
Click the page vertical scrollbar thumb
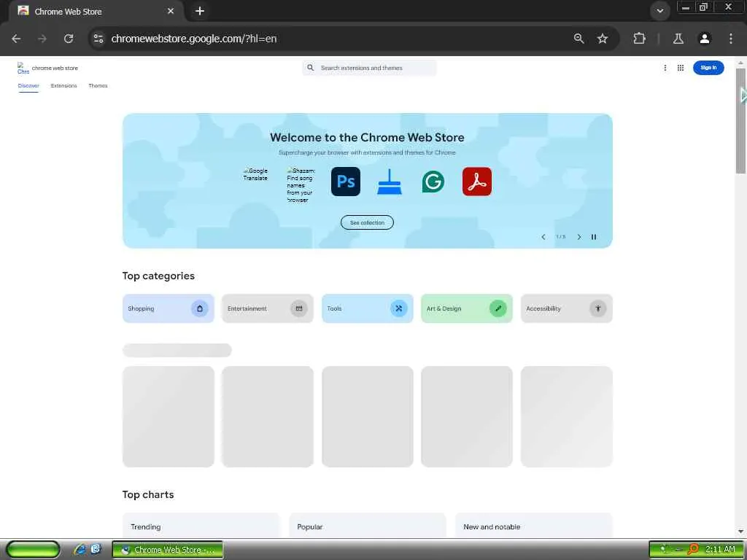(741, 121)
